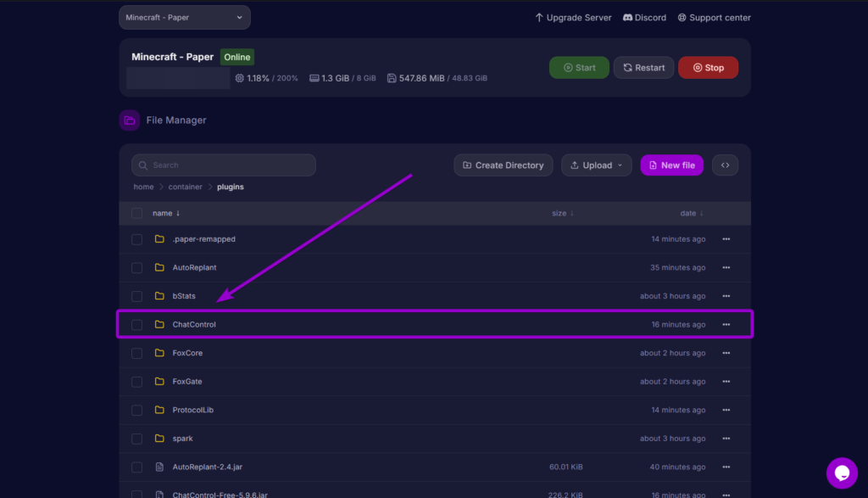This screenshot has width=868, height=498.
Task: Click the File Manager panel icon
Action: tap(129, 120)
